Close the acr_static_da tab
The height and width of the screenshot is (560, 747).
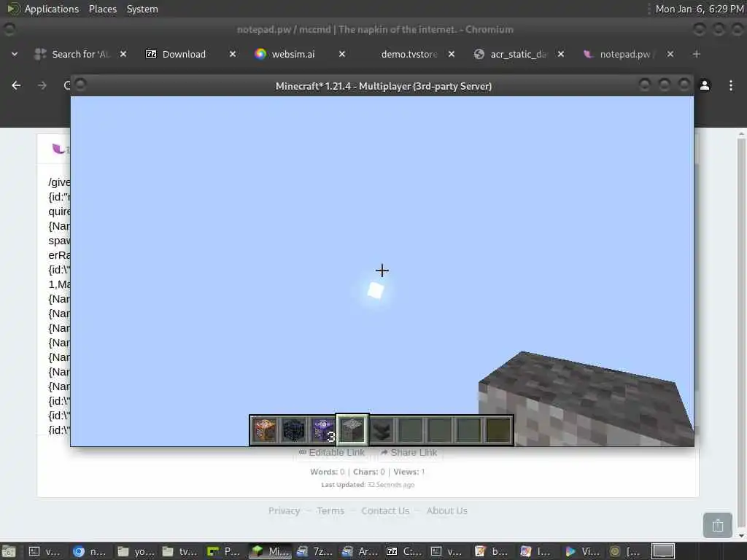tap(561, 54)
